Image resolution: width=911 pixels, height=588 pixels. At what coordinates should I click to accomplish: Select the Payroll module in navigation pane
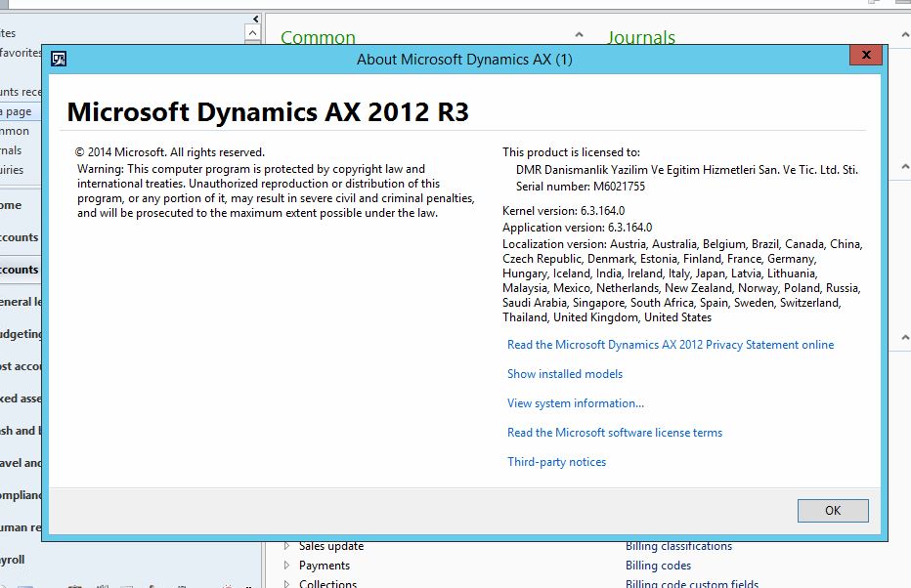(x=12, y=560)
